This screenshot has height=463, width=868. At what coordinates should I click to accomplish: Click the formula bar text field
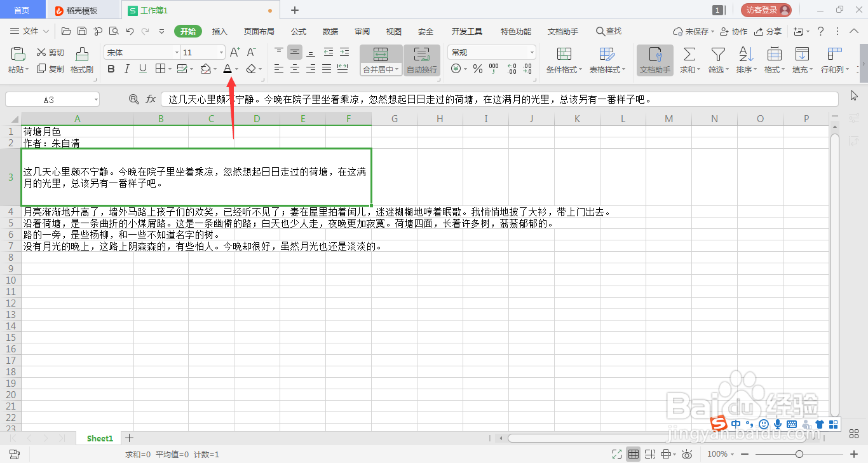pyautogui.click(x=499, y=99)
